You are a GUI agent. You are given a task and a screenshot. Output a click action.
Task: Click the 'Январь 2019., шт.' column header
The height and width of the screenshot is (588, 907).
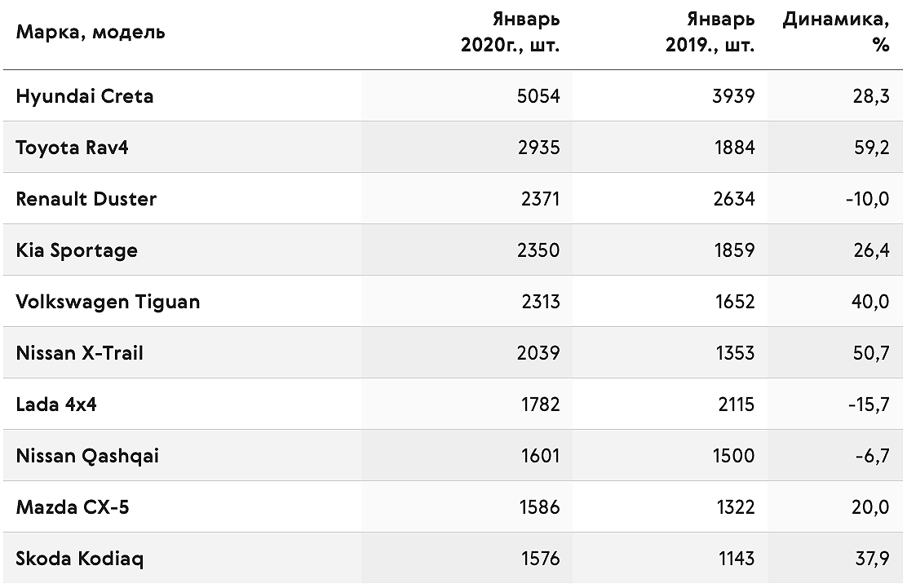pyautogui.click(x=710, y=32)
